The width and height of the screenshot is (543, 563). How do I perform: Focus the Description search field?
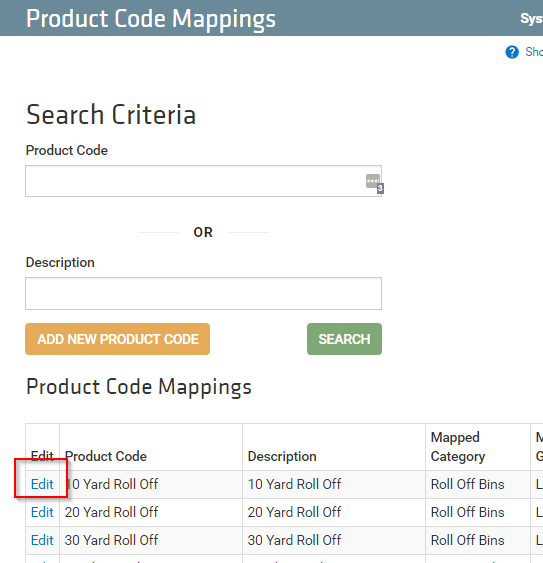coord(203,293)
